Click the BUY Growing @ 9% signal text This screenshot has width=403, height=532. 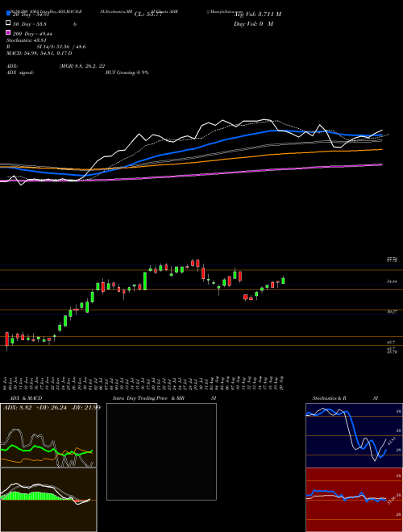tap(127, 73)
